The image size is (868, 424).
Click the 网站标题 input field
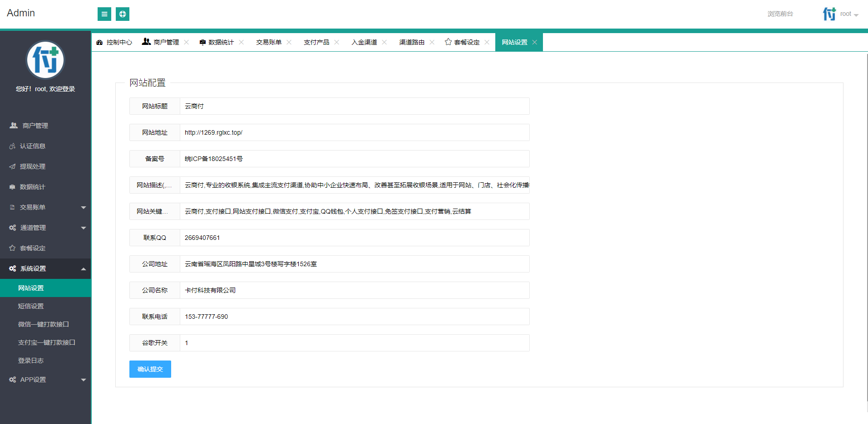click(355, 106)
